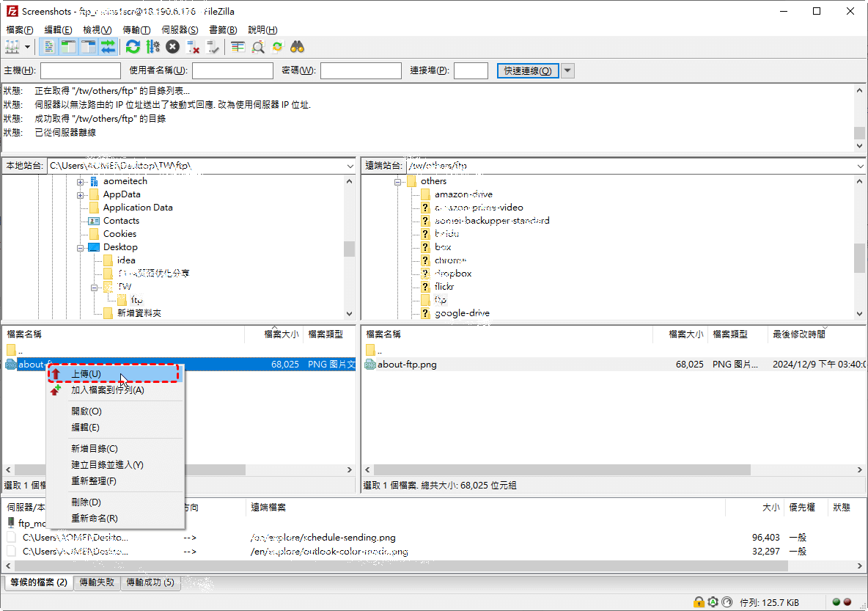Open the 伺服器(S) menu
This screenshot has width=868, height=611.
pyautogui.click(x=180, y=30)
